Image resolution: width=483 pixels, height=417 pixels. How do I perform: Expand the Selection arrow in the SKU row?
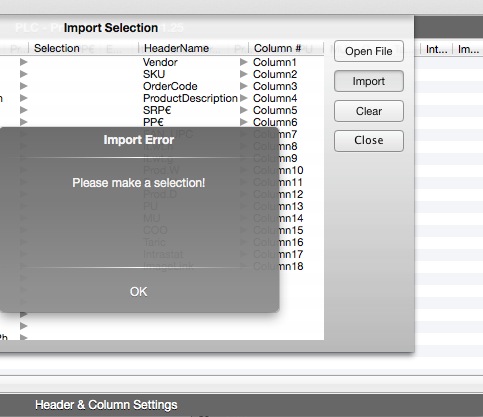pyautogui.click(x=24, y=74)
